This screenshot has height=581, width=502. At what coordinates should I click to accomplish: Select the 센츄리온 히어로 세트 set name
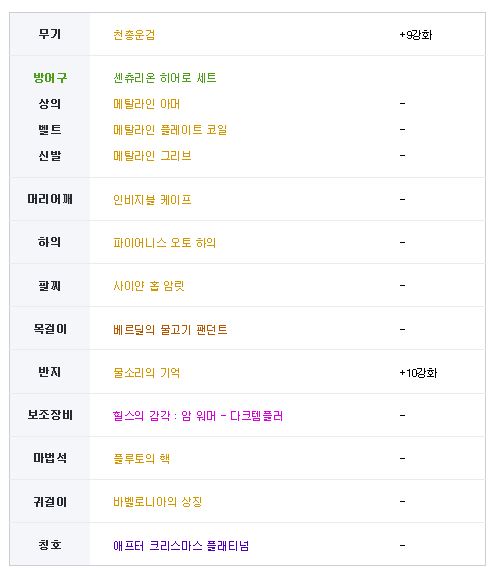coord(164,78)
